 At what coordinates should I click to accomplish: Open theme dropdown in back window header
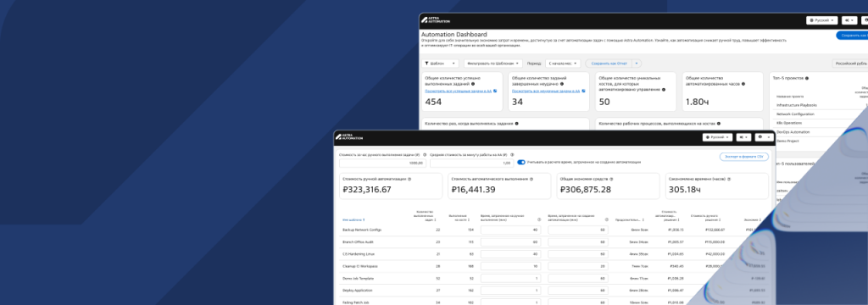[849, 20]
